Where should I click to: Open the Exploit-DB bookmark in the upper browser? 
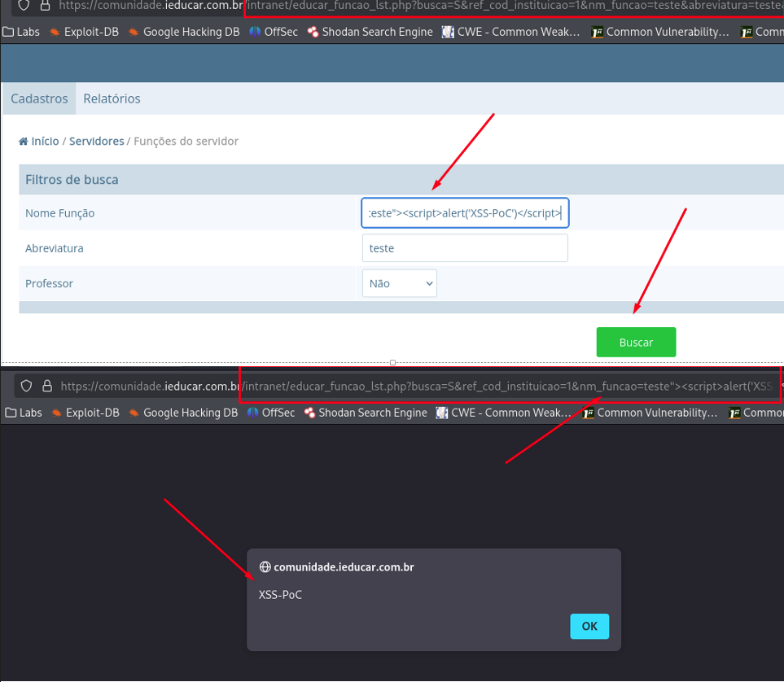pyautogui.click(x=85, y=32)
